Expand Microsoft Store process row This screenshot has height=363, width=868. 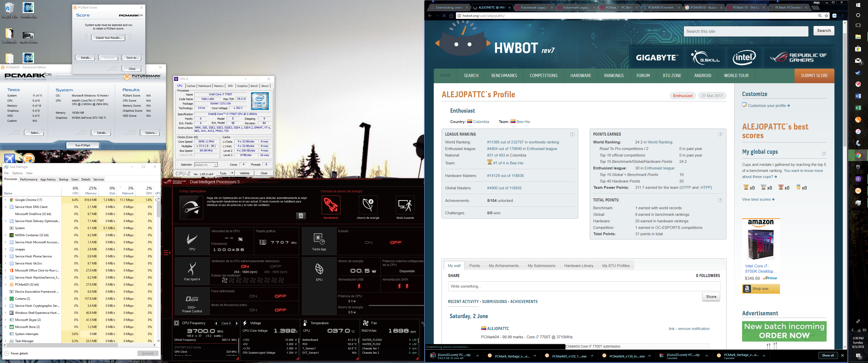tap(5, 327)
